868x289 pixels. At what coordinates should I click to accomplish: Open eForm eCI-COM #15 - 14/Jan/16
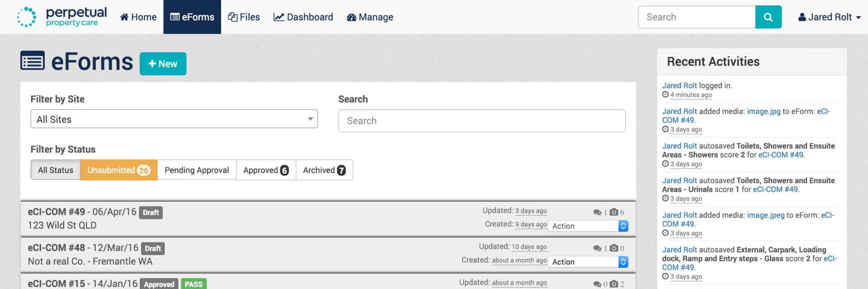pyautogui.click(x=83, y=284)
